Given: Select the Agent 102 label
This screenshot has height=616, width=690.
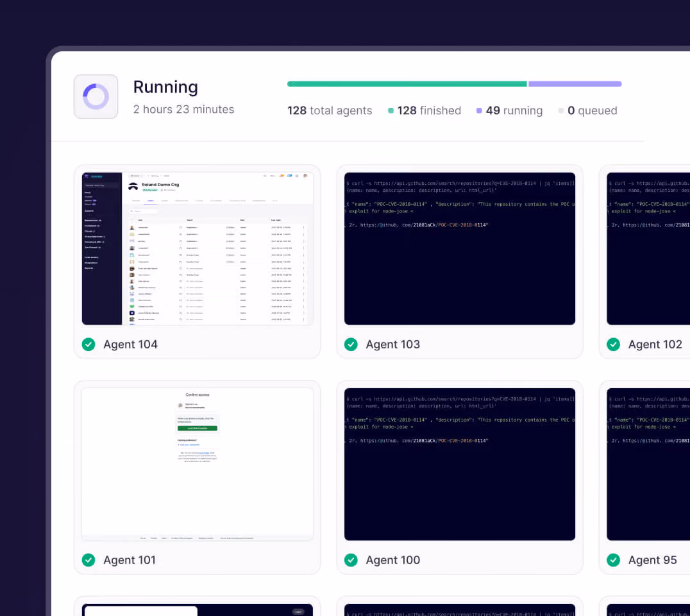Looking at the screenshot, I should point(655,345).
